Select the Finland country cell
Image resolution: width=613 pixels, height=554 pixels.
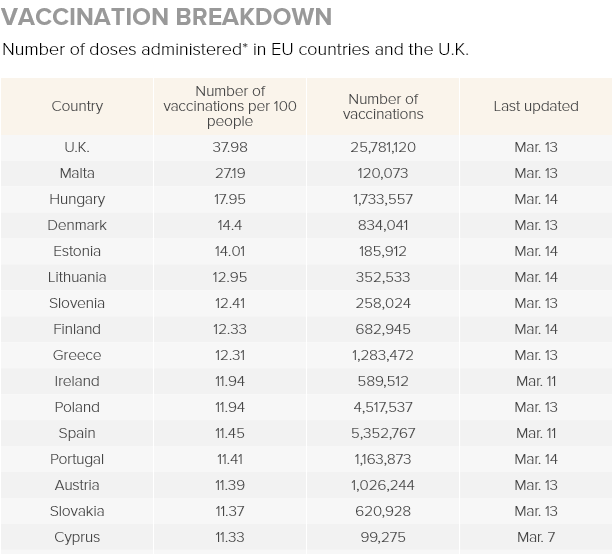click(x=77, y=329)
